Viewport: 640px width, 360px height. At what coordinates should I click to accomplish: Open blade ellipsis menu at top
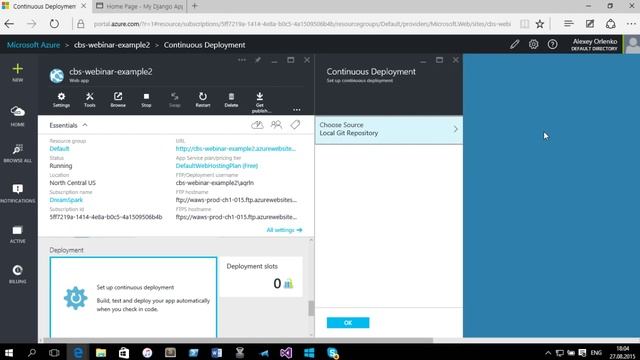(242, 60)
